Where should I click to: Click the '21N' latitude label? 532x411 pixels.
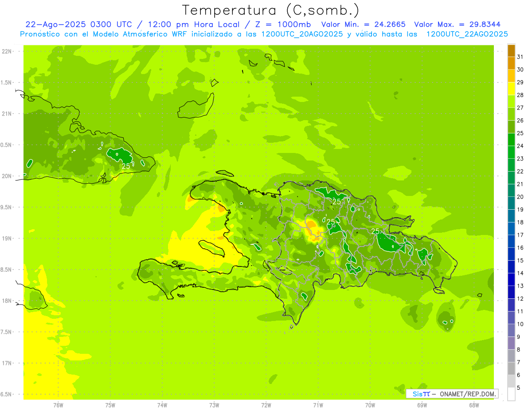pos(7,114)
